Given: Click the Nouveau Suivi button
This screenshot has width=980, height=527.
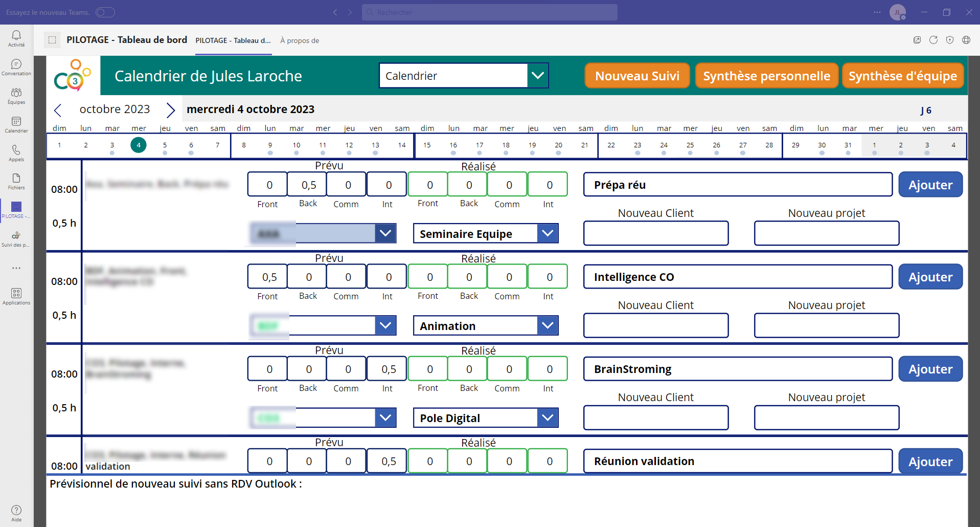Looking at the screenshot, I should tap(637, 76).
